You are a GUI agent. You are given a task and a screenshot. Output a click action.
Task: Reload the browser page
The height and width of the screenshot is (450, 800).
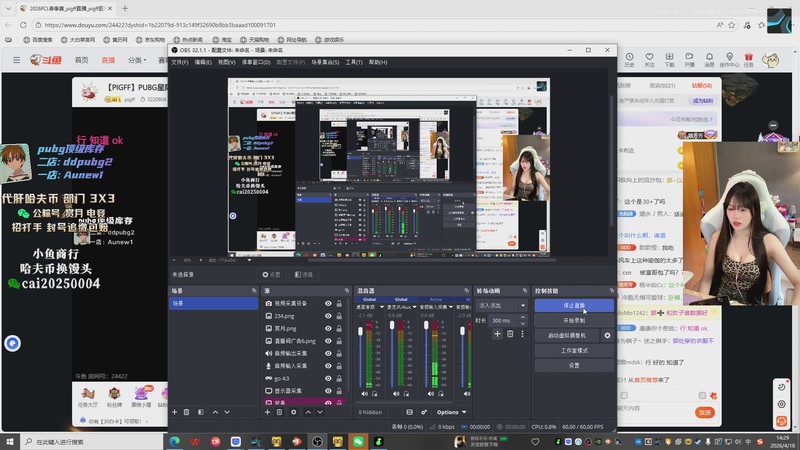click(x=23, y=24)
